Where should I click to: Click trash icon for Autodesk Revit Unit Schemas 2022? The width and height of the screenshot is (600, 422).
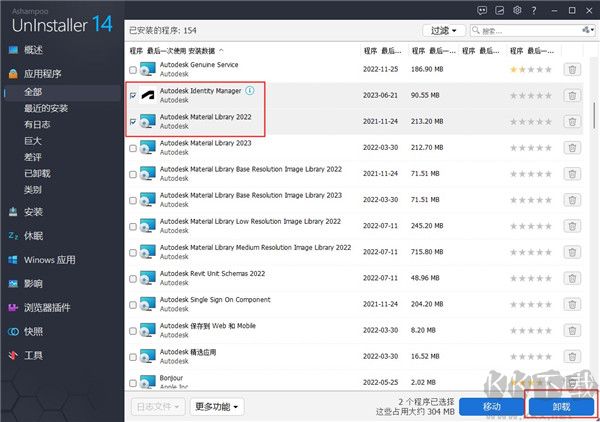tap(572, 278)
